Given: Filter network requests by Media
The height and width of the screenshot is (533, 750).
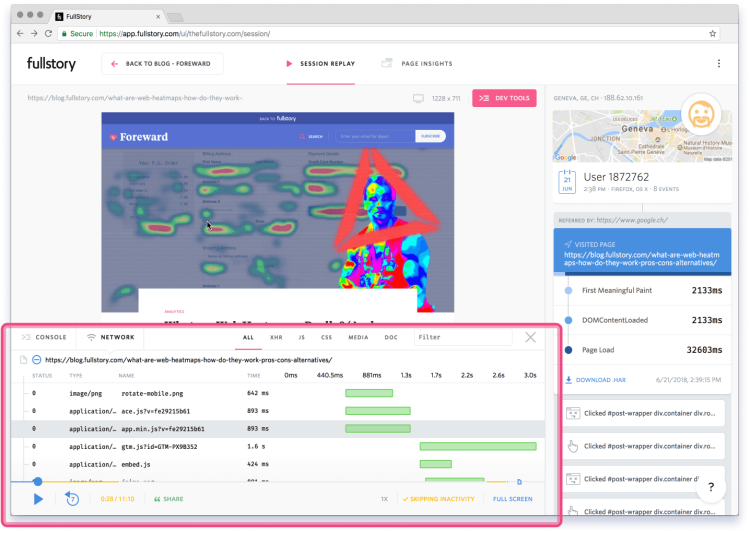Looking at the screenshot, I should click(358, 337).
